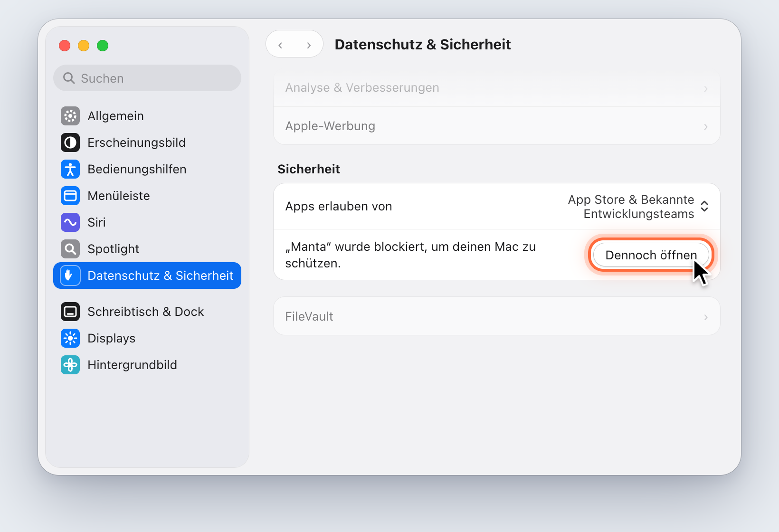The image size is (779, 532).
Task: Open the Apple-Werbung settings row
Action: click(497, 126)
